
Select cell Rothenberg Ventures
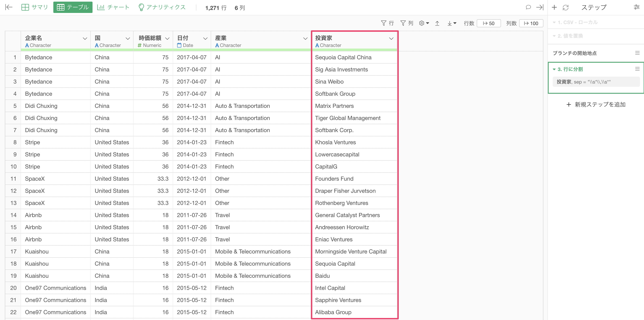tap(354, 203)
